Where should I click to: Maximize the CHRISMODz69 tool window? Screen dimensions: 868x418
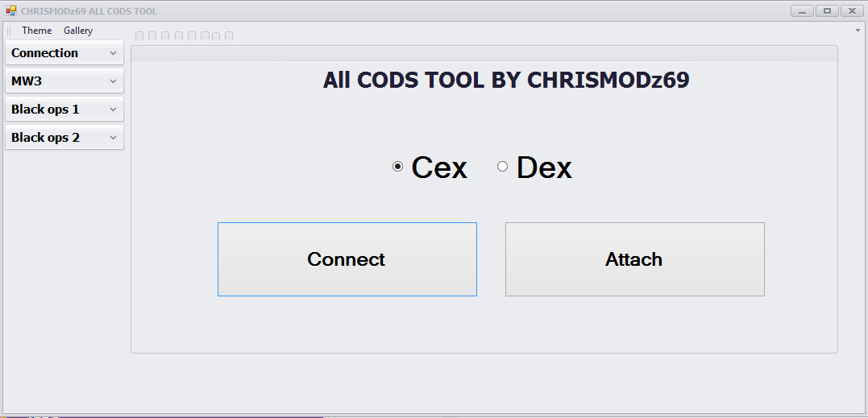click(827, 11)
